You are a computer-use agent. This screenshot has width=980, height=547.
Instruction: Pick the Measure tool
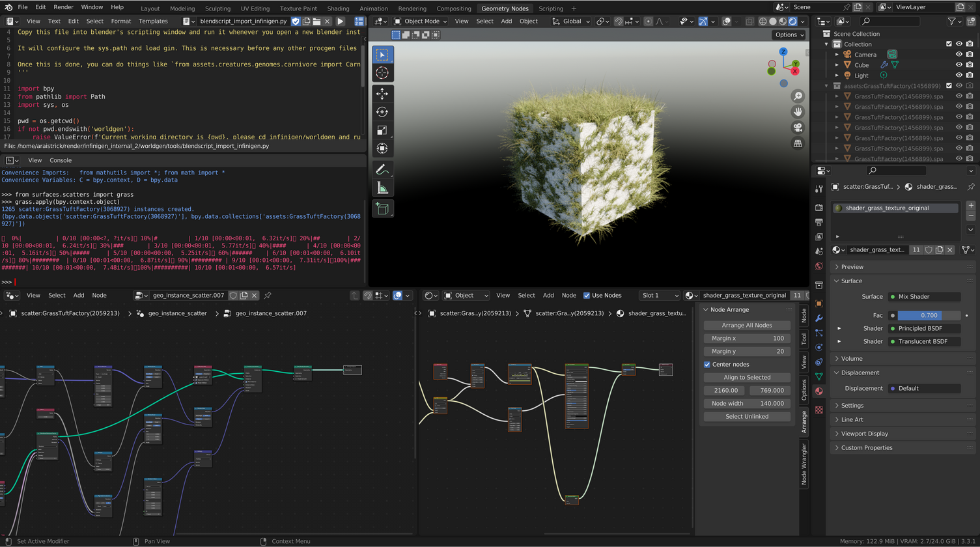382,188
